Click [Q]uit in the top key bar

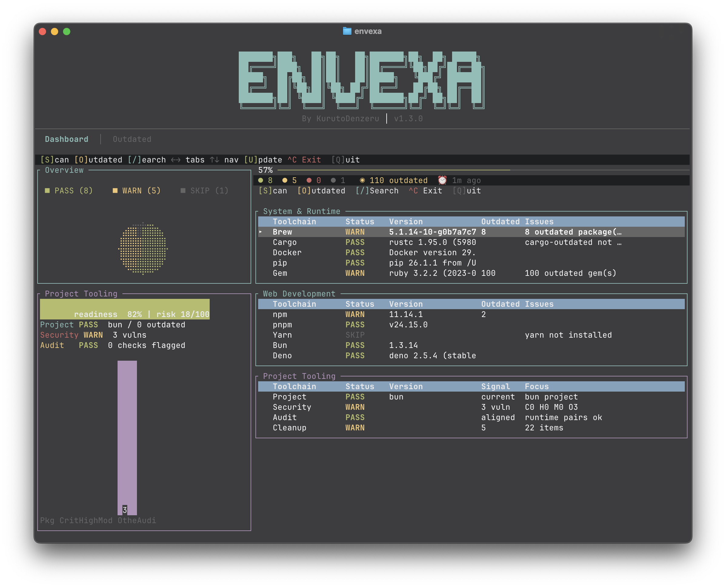click(345, 160)
